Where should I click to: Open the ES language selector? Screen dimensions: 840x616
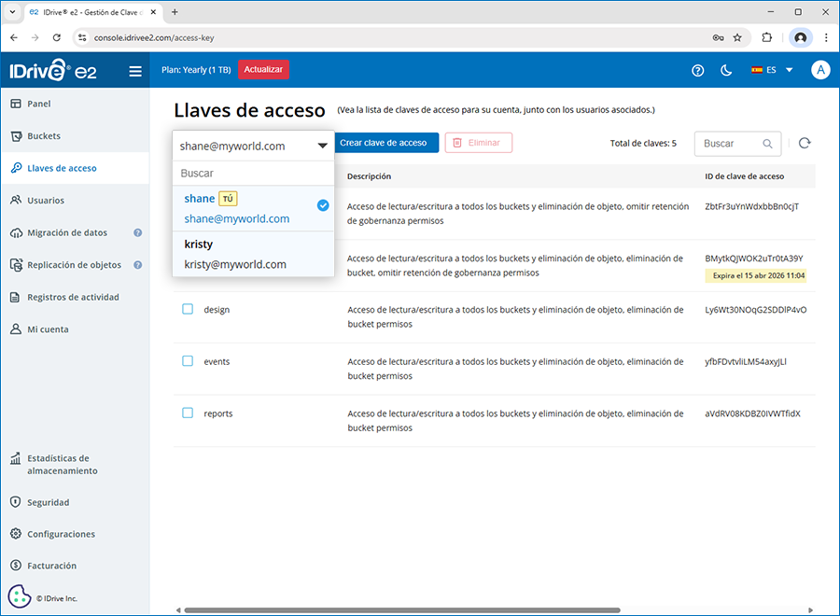click(772, 71)
